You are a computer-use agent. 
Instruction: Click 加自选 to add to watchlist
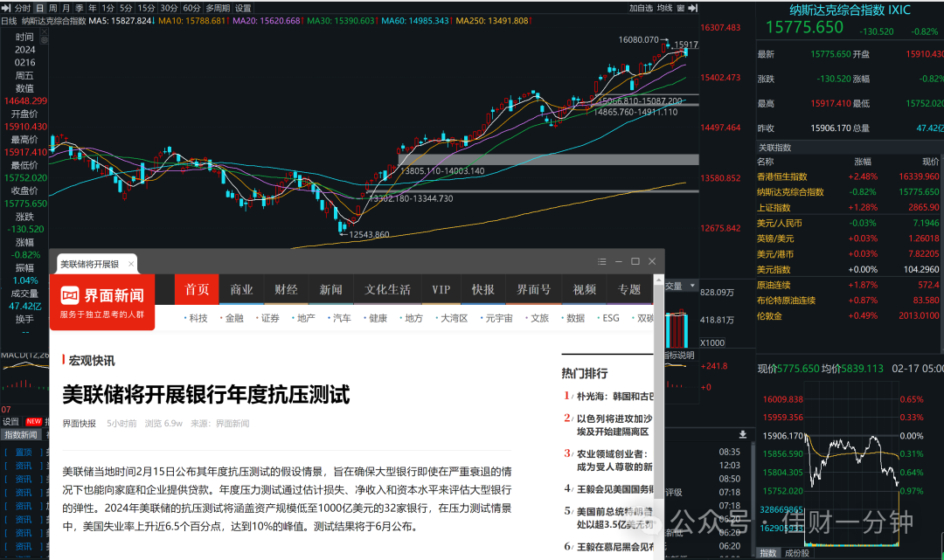click(x=642, y=8)
